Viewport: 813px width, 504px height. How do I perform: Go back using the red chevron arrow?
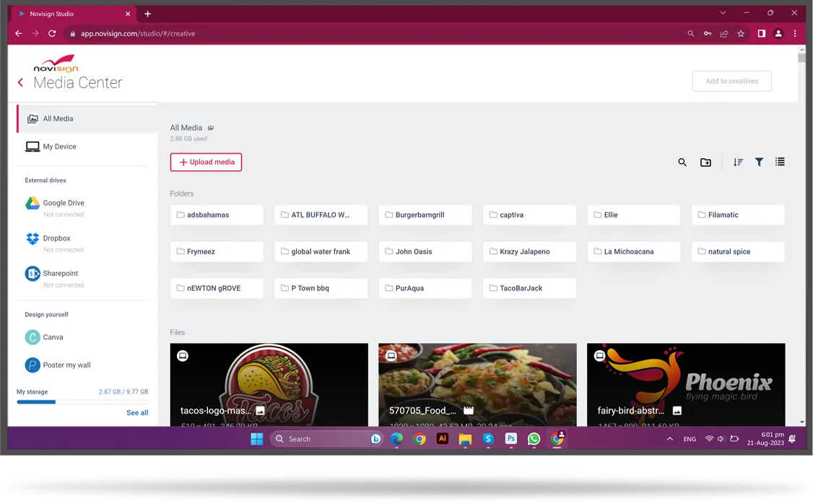(x=20, y=83)
